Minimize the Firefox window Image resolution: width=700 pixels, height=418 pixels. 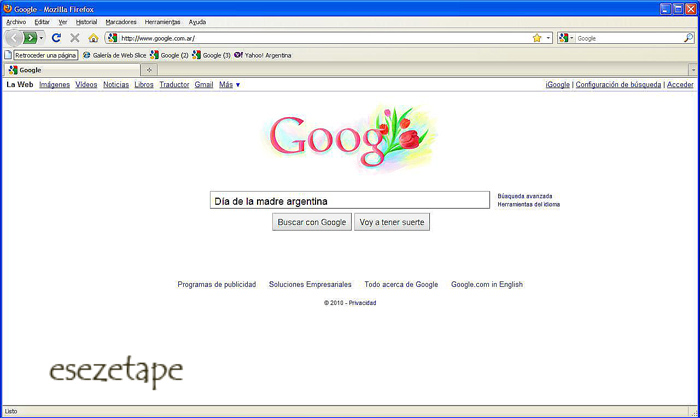pyautogui.click(x=665, y=8)
